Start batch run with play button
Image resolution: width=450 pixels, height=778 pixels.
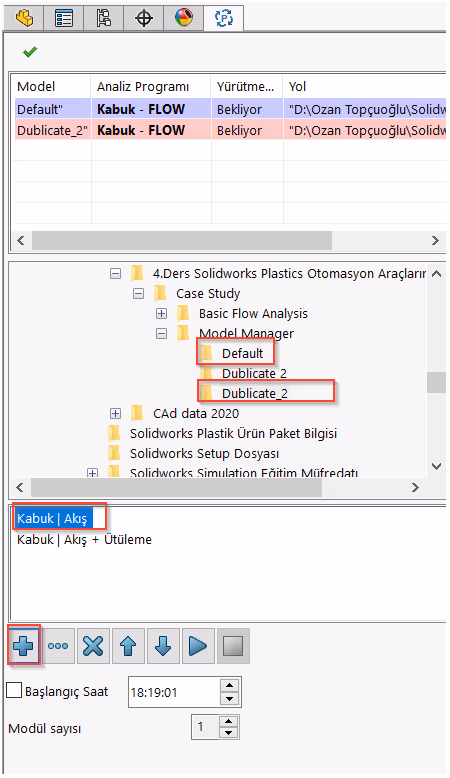tap(198, 646)
